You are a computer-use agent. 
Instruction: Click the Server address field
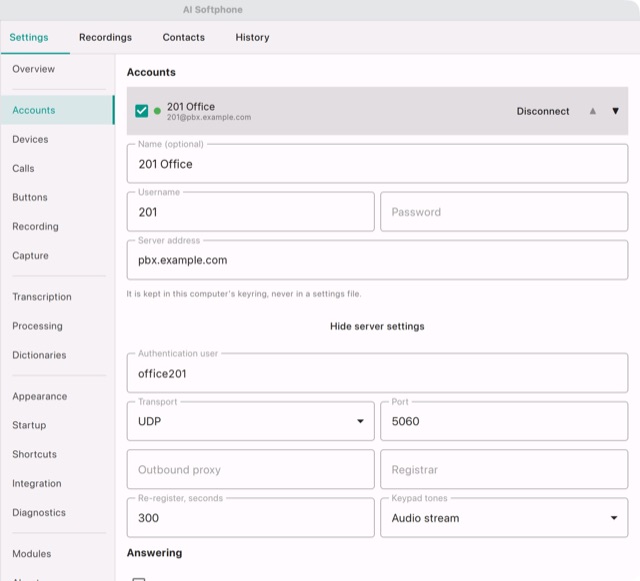[377, 260]
